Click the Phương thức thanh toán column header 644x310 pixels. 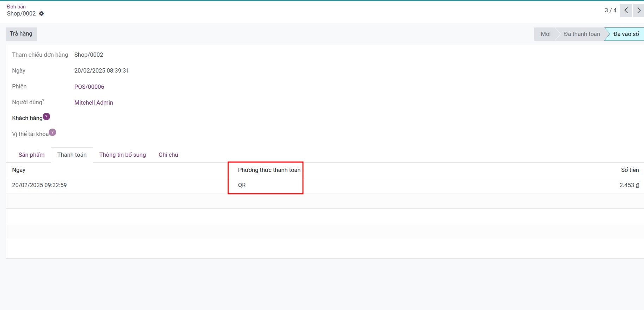(269, 170)
